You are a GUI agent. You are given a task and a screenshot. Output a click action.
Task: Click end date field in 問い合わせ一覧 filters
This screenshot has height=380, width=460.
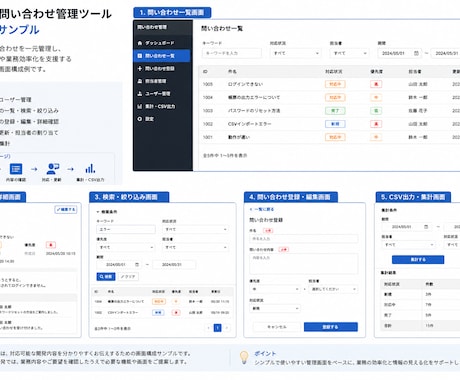[x=446, y=53]
